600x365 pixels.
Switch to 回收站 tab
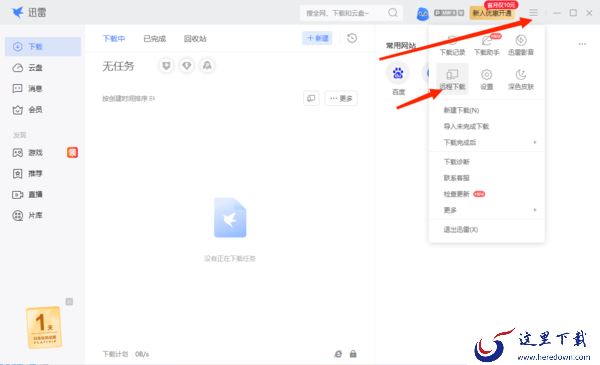(x=195, y=39)
